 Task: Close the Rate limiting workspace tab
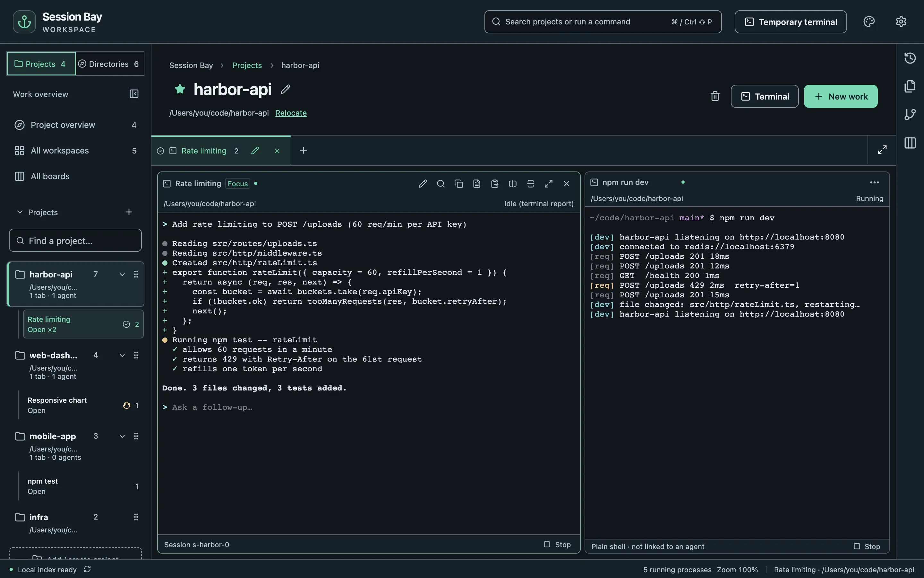(277, 151)
